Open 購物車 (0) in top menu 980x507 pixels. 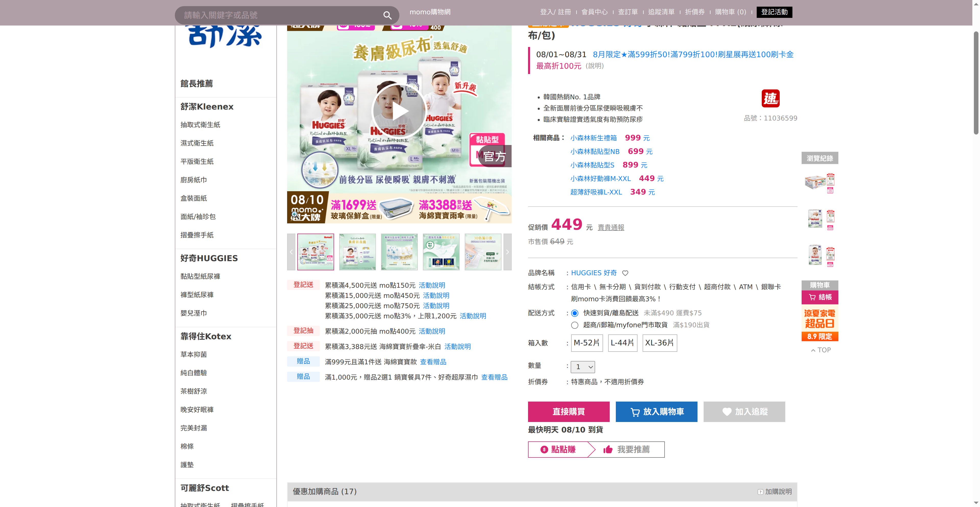pos(730,12)
